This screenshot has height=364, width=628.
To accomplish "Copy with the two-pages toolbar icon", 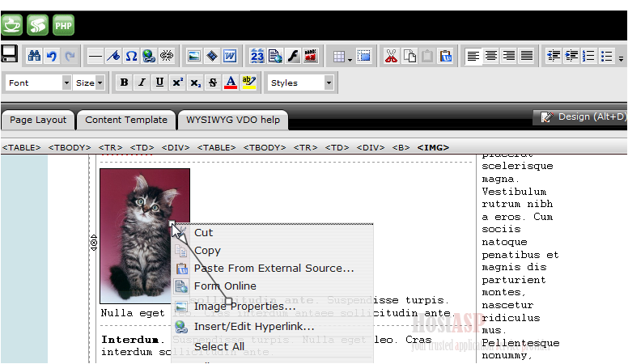I will pos(409,56).
